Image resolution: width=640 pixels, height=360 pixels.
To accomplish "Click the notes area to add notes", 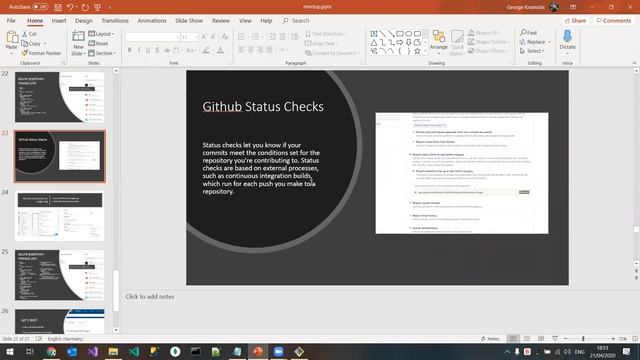I will (150, 297).
